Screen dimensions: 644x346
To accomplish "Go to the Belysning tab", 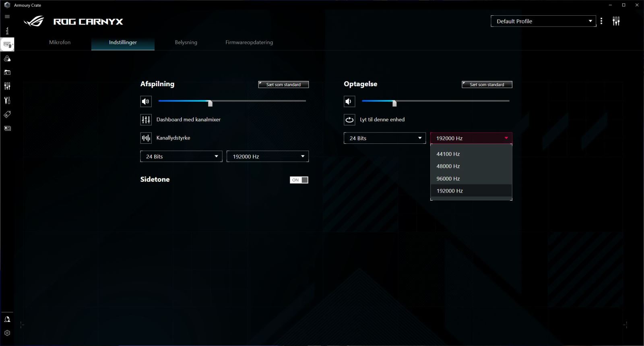I will [186, 42].
